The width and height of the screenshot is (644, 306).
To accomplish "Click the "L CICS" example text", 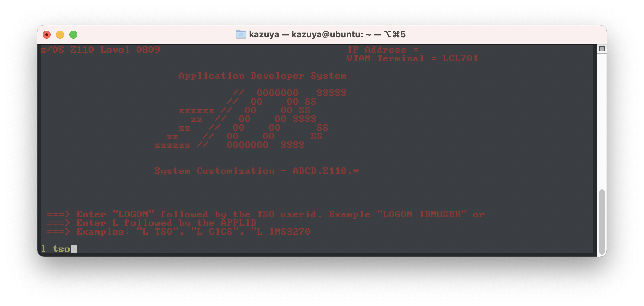I will [x=217, y=232].
